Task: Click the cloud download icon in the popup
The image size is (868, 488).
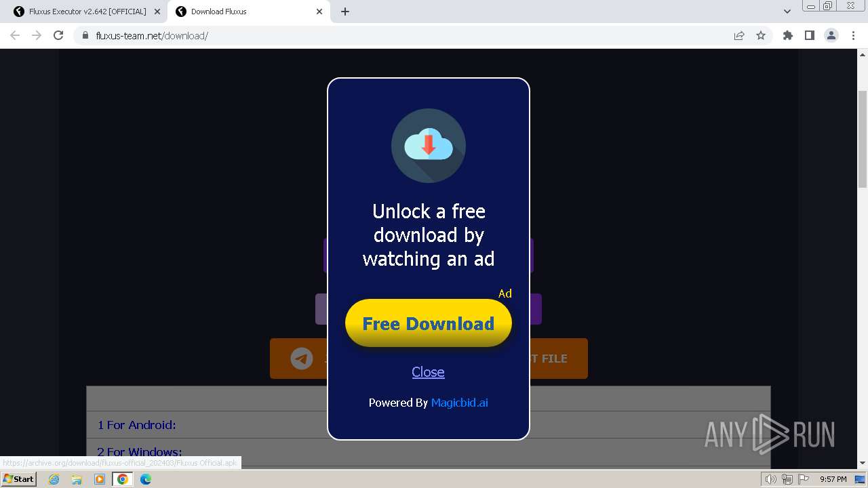Action: (x=428, y=145)
